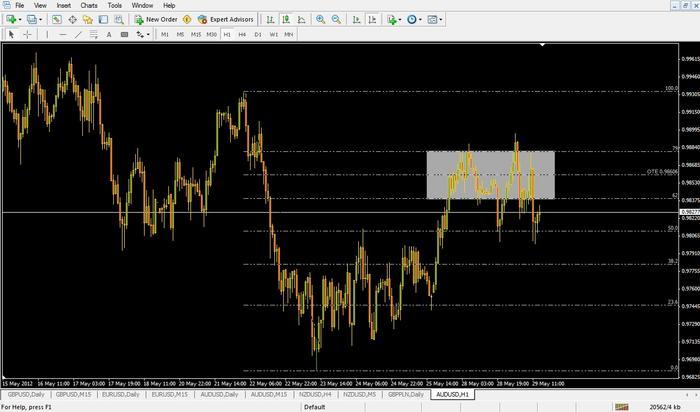Toggle the H4 timeframe button

click(x=242, y=34)
